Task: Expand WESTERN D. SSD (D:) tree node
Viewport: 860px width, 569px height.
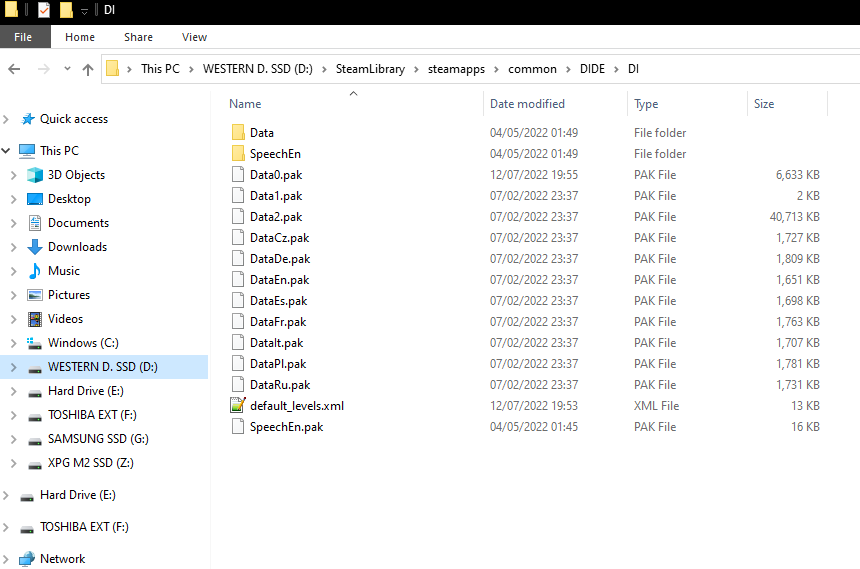Action: point(14,367)
